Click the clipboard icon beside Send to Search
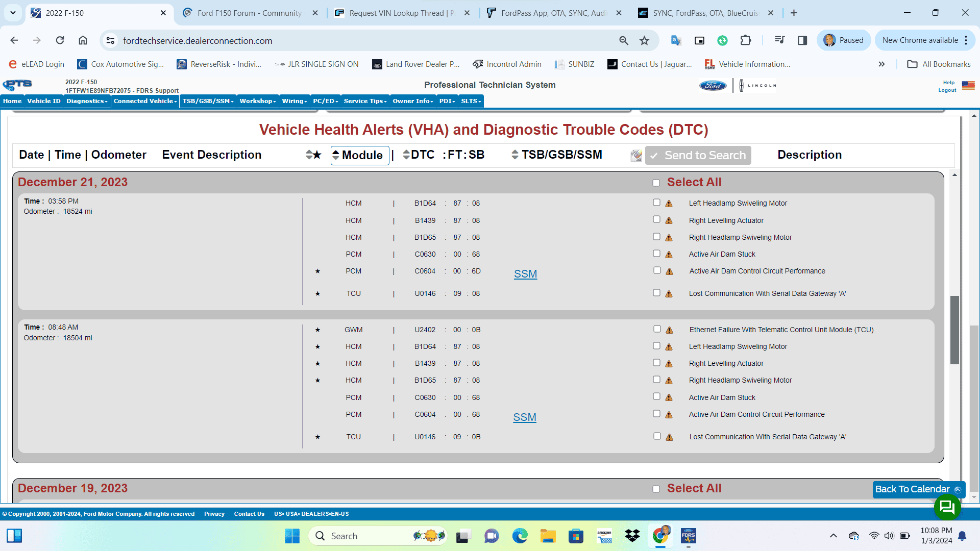 pos(636,156)
